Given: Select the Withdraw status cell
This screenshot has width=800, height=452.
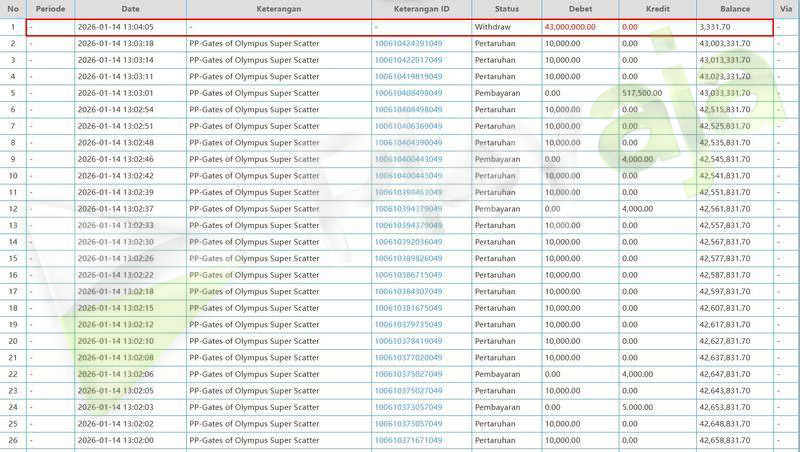Looking at the screenshot, I should click(x=492, y=27).
